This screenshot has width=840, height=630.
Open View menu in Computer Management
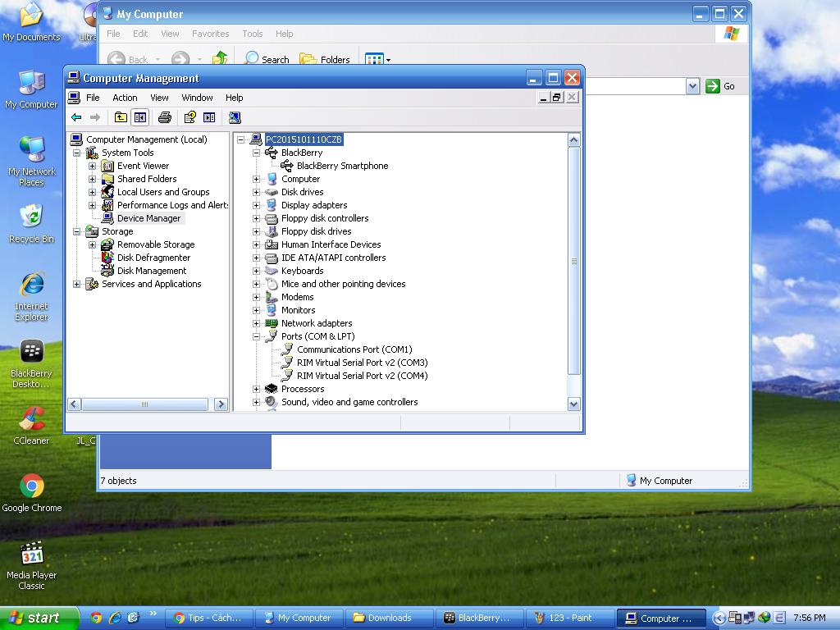click(159, 98)
